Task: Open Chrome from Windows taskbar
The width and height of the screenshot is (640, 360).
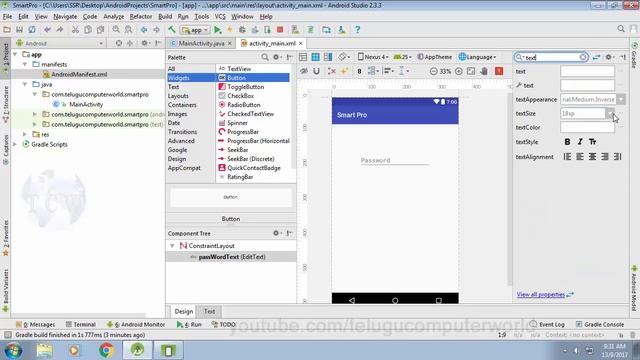Action: pyautogui.click(x=106, y=350)
